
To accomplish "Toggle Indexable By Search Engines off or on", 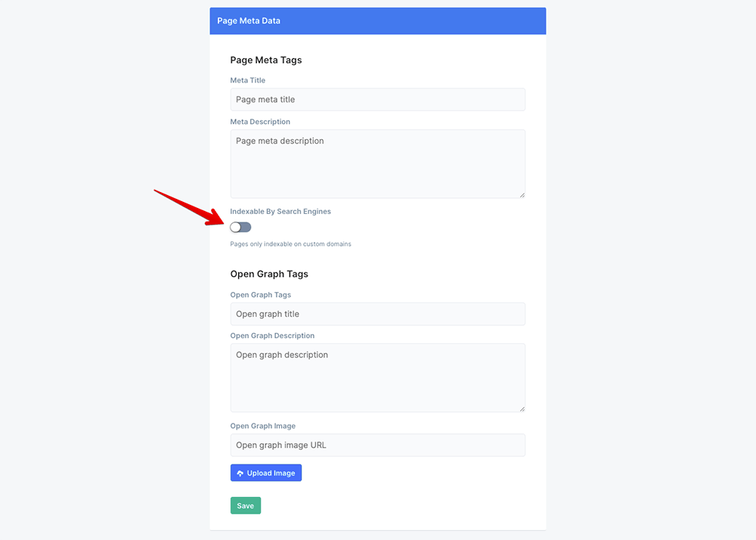I will 240,227.
